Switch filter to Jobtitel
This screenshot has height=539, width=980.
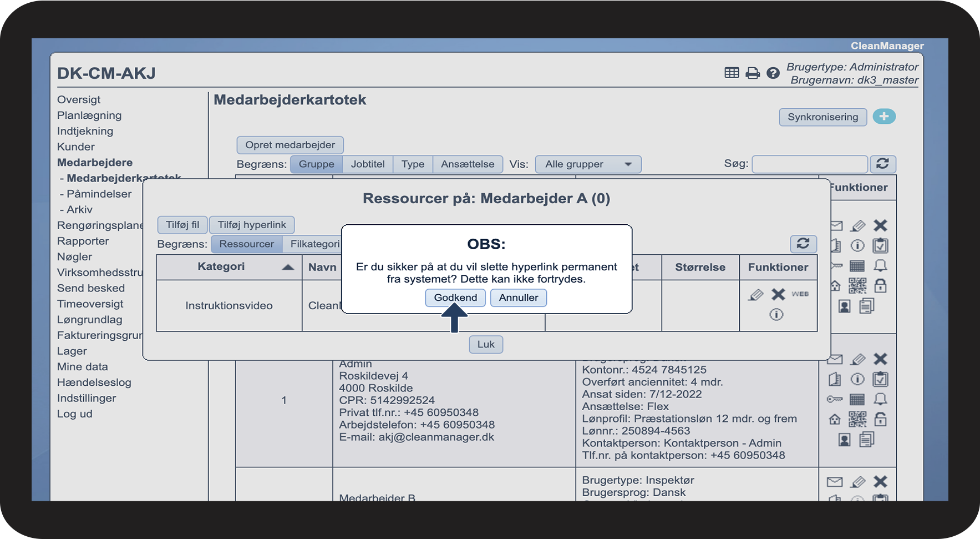click(367, 164)
